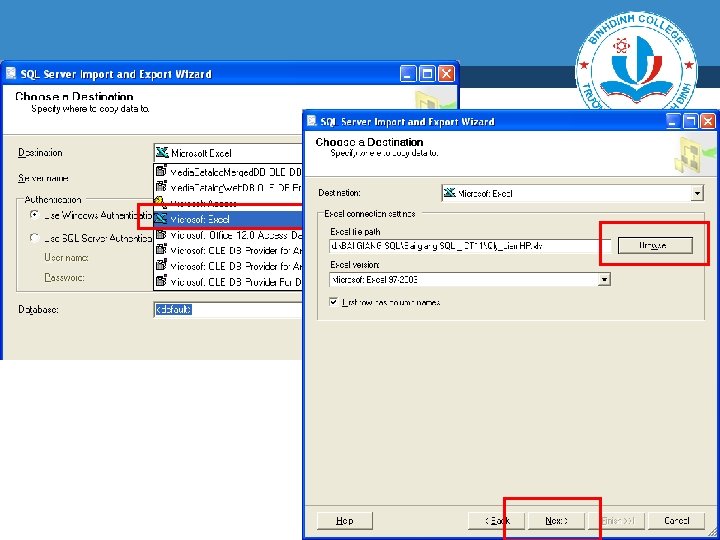Click the Excel version label

click(x=354, y=265)
